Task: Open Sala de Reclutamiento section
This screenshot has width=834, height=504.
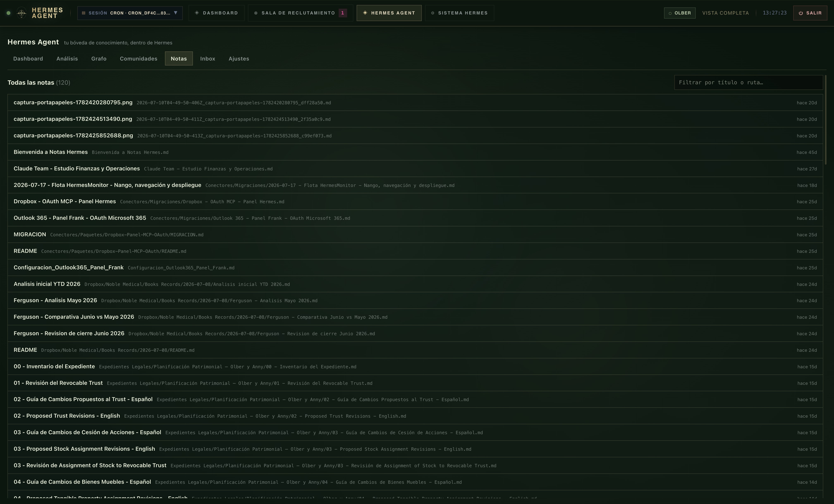Action: (300, 13)
